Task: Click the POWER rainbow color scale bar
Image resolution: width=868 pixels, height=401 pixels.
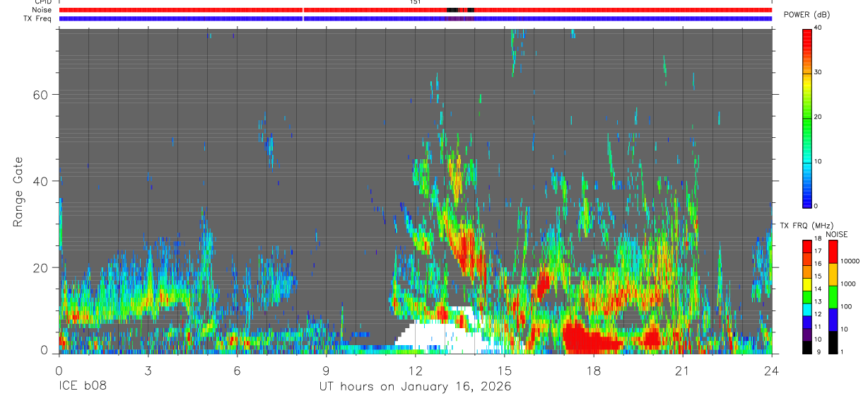Action: pyautogui.click(x=807, y=117)
